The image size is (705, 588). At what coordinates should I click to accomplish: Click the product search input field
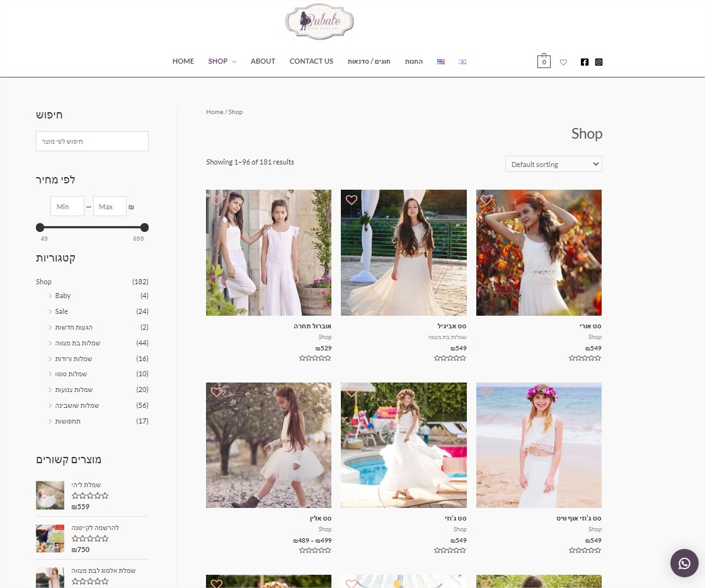coord(92,141)
